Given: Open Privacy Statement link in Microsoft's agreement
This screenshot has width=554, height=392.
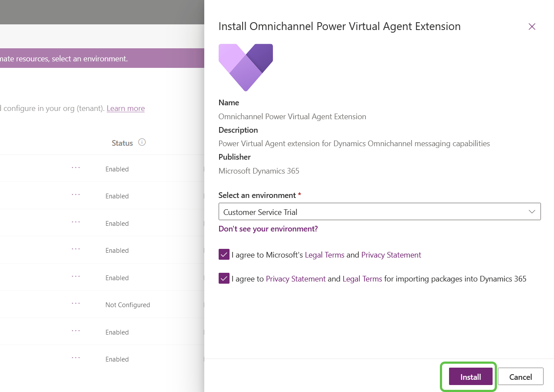Looking at the screenshot, I should point(391,255).
